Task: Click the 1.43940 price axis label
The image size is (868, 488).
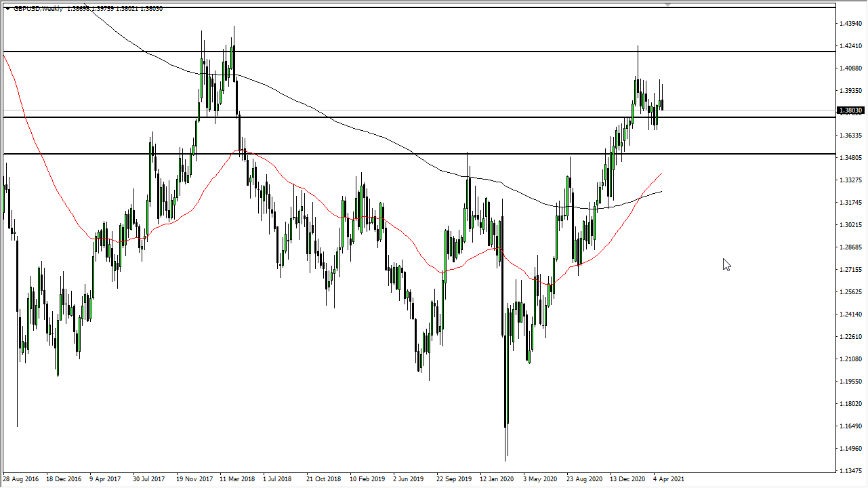Action: click(x=851, y=23)
